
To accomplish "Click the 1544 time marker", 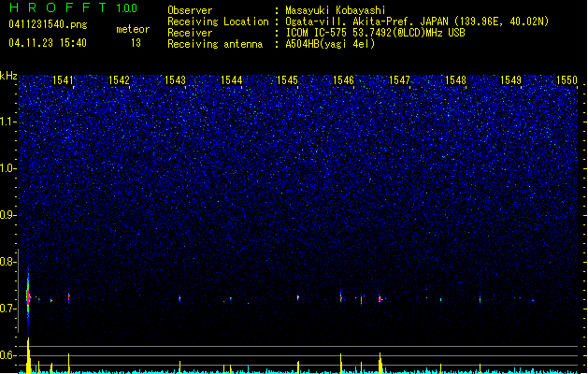I will (x=232, y=80).
